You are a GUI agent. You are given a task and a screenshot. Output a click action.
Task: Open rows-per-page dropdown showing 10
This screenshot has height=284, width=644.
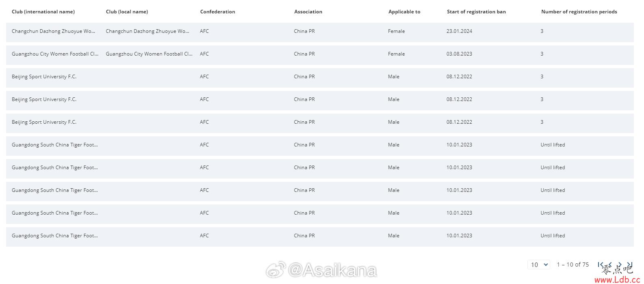[x=539, y=265]
